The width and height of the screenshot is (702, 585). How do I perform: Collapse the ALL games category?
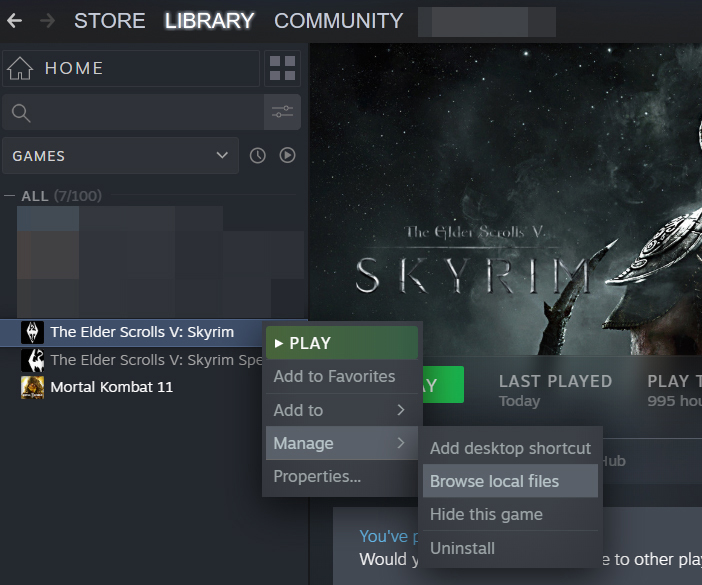9,196
